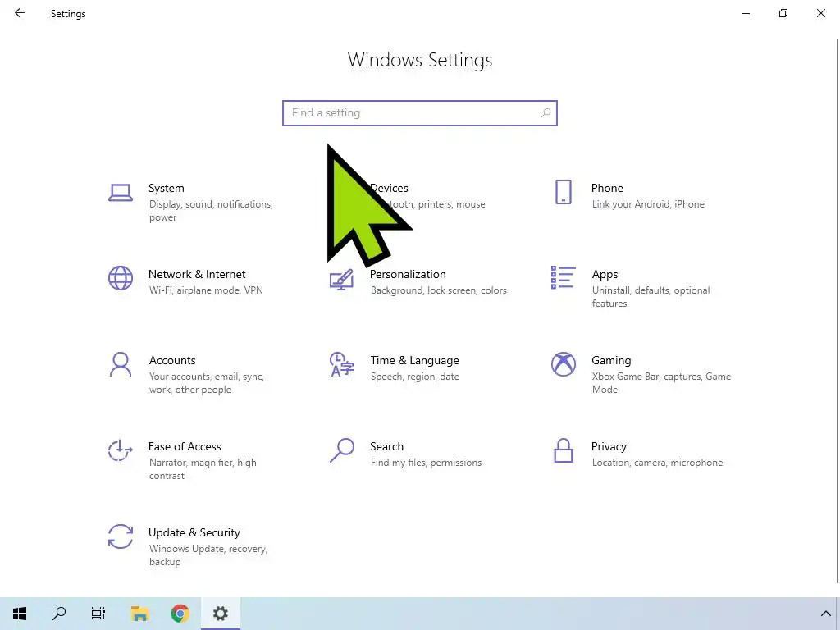Launch Google Chrome from the taskbar
The width and height of the screenshot is (840, 630).
click(x=180, y=614)
